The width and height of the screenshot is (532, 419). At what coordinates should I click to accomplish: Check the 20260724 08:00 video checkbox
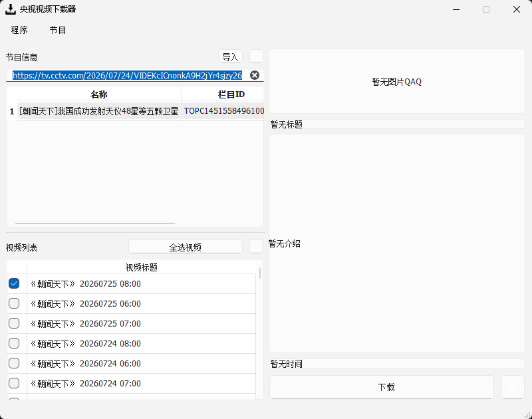coord(14,343)
